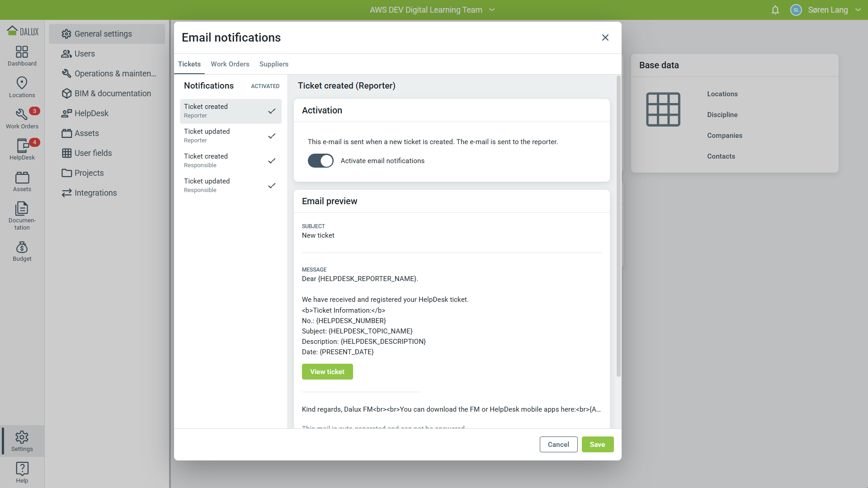Open the HelpDesk module in the sidebar
868x488 pixels.
(22, 149)
